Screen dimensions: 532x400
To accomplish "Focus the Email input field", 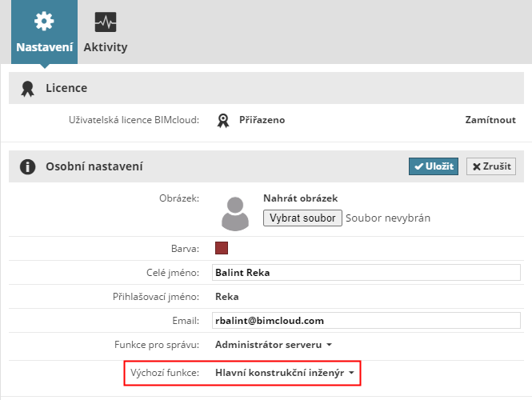I will 366,321.
